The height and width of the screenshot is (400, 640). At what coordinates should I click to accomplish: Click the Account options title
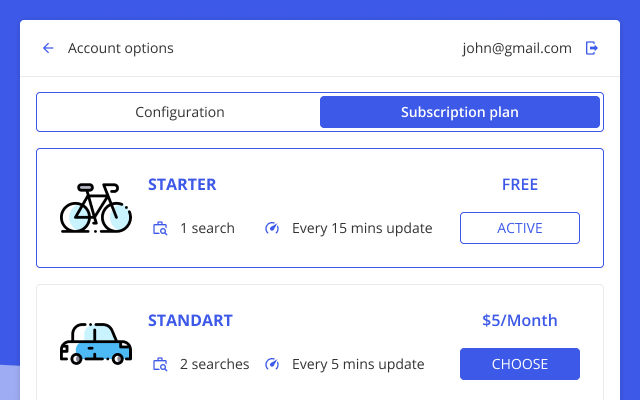tap(120, 49)
